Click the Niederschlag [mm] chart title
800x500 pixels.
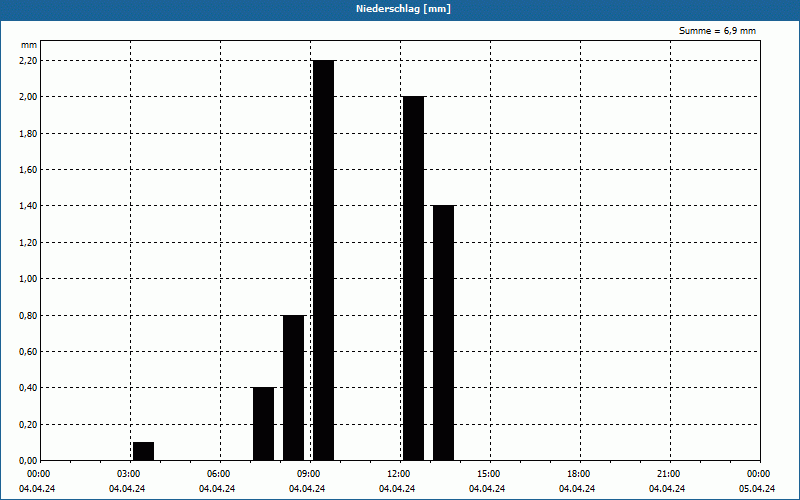click(x=403, y=9)
